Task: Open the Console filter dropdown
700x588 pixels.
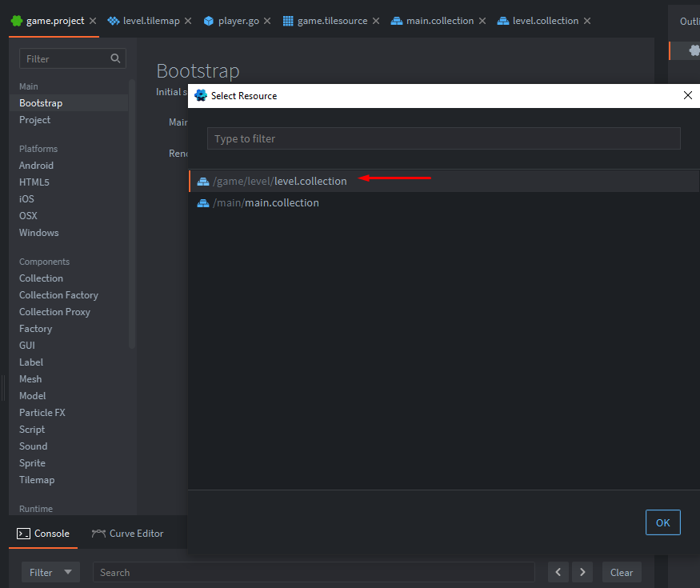Action: pyautogui.click(x=50, y=572)
